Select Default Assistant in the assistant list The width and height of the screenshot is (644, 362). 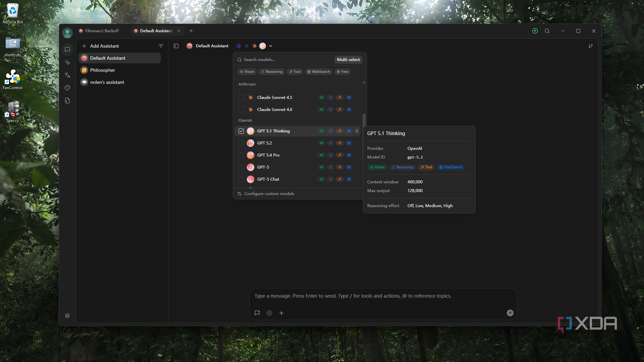(119, 58)
